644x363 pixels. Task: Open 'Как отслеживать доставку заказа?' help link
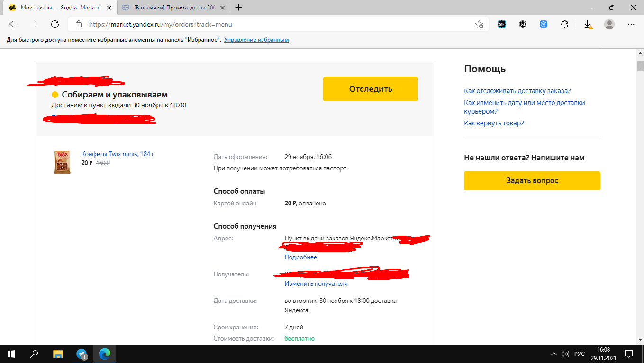pyautogui.click(x=517, y=91)
